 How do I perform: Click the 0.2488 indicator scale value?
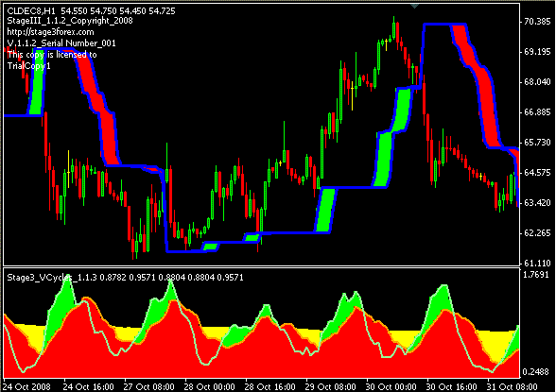536,372
